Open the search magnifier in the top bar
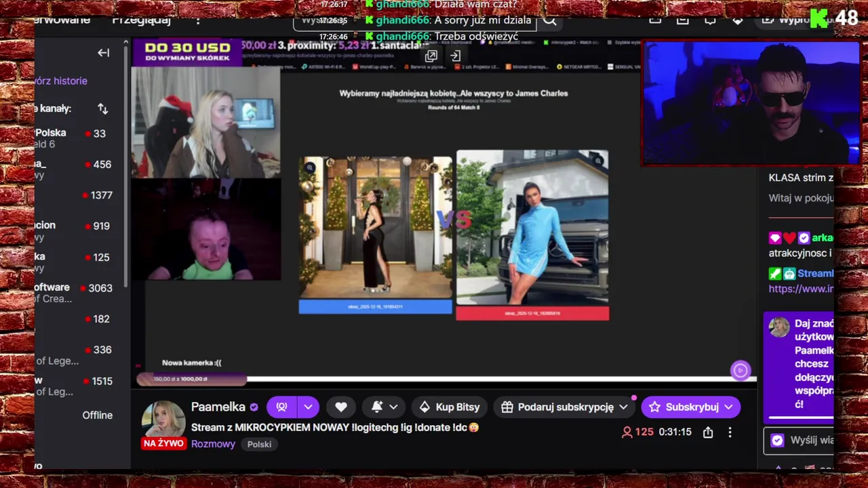This screenshot has width=868, height=488. coord(549,20)
